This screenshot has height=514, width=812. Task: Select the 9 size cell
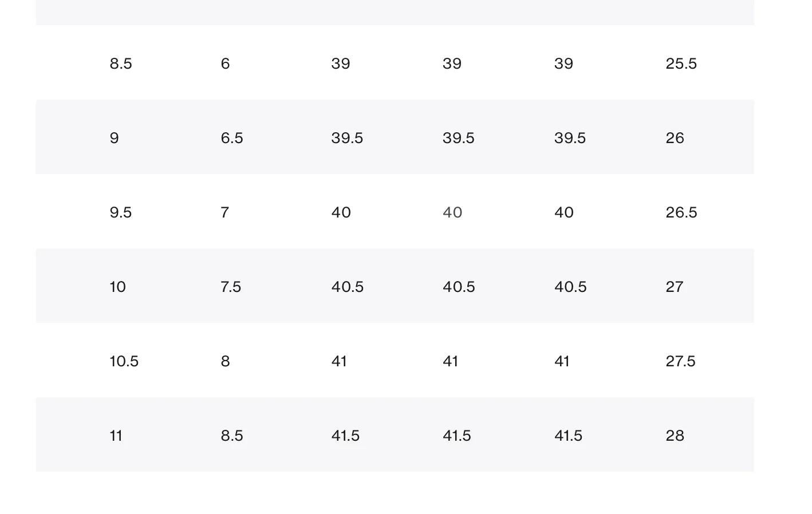[114, 138]
